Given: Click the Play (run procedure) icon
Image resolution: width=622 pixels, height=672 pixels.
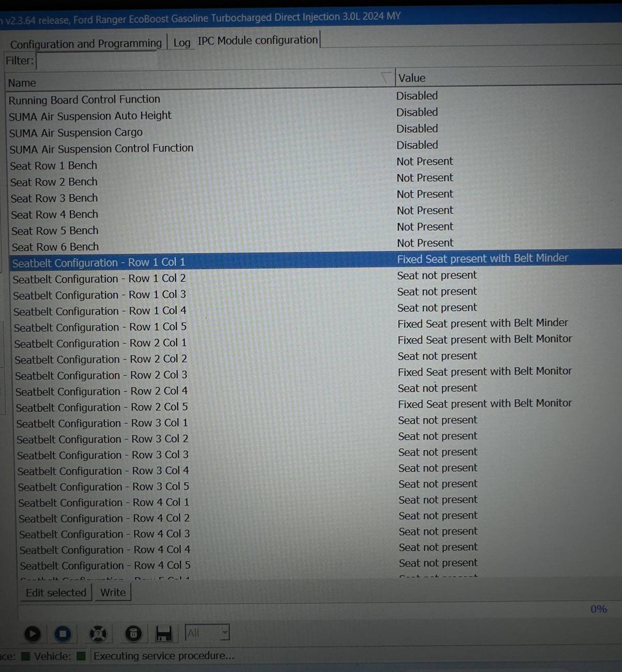Looking at the screenshot, I should point(32,634).
